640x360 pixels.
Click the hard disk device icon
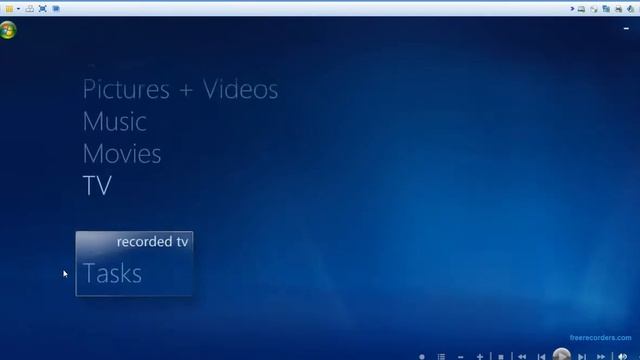point(581,9)
